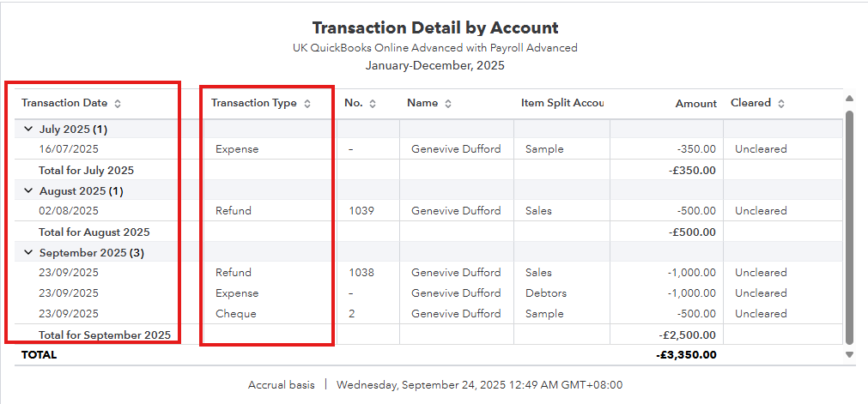The height and width of the screenshot is (404, 868).
Task: Open the -350.00 expense amount
Action: tap(695, 149)
